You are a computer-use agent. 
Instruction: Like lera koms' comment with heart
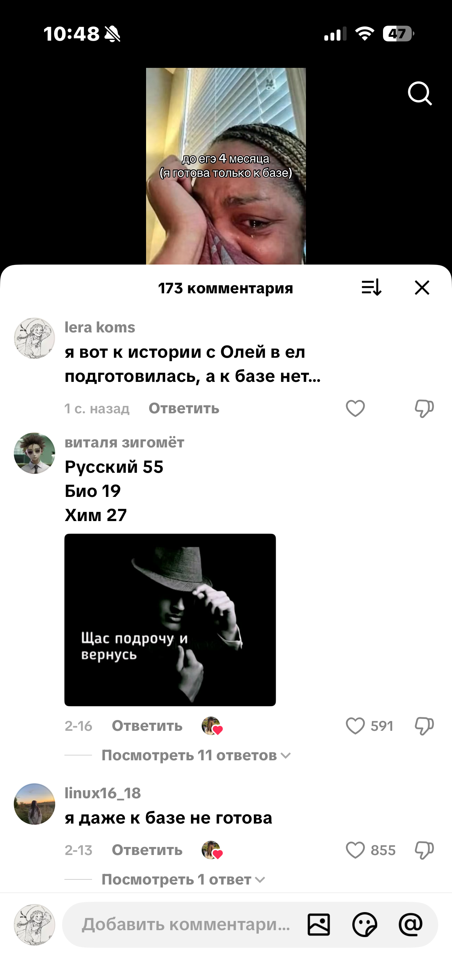click(x=355, y=408)
